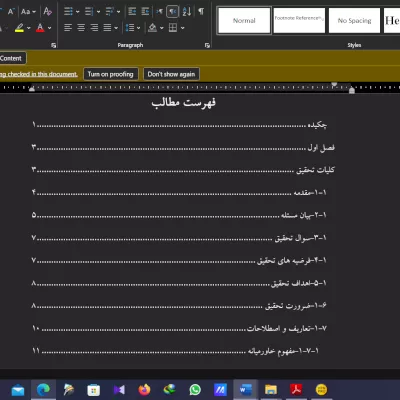Increase paragraph indent

(x=145, y=12)
